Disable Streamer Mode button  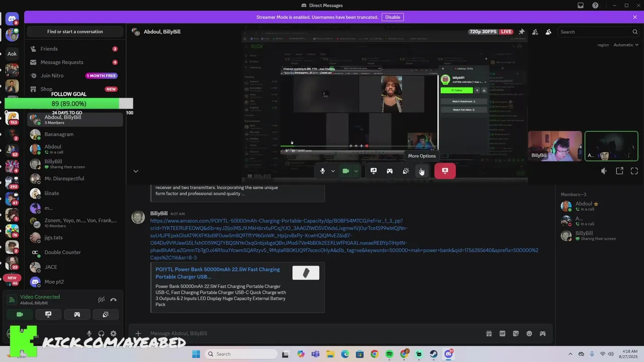click(x=392, y=17)
